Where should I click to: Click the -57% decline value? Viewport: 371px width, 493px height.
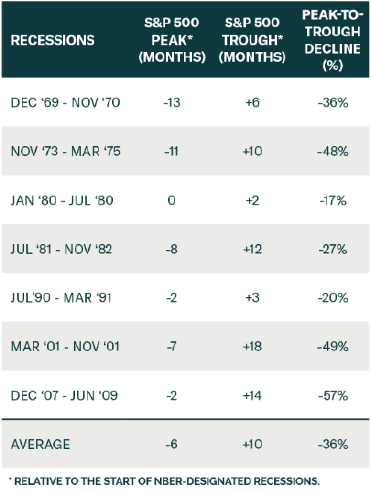click(x=333, y=396)
